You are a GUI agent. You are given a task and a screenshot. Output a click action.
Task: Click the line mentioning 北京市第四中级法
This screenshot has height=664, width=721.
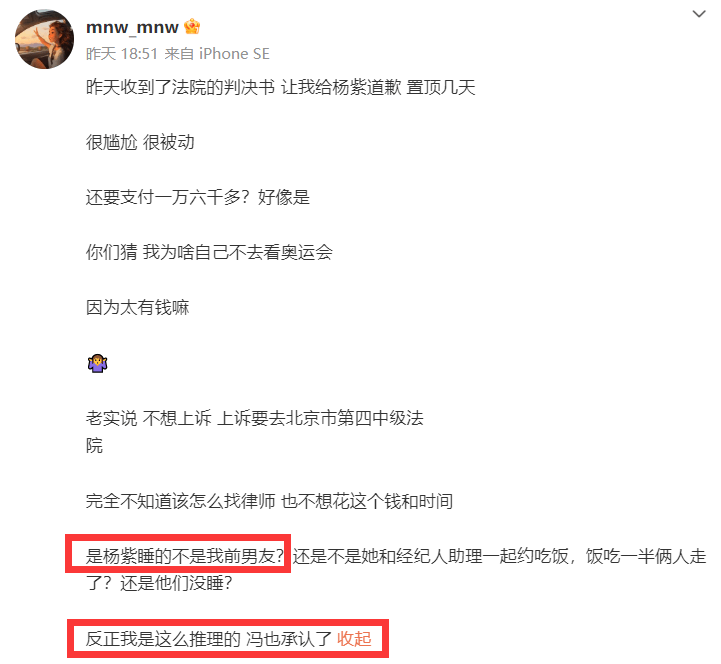coord(255,418)
